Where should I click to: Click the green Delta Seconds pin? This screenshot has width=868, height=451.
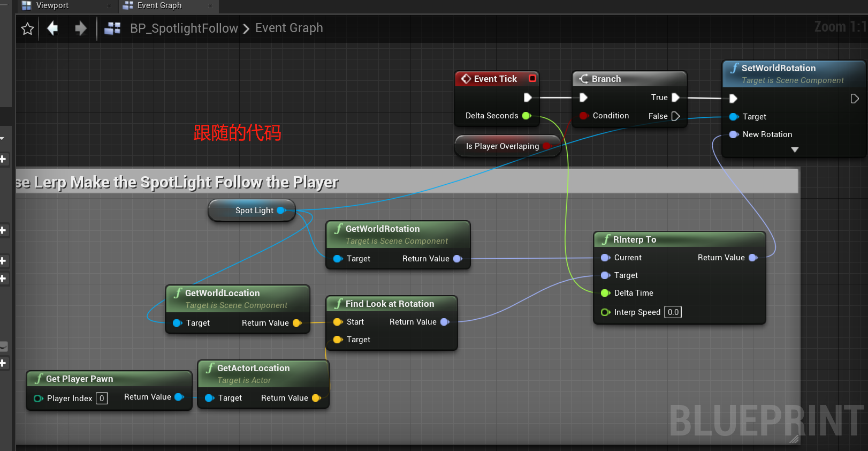coord(527,116)
